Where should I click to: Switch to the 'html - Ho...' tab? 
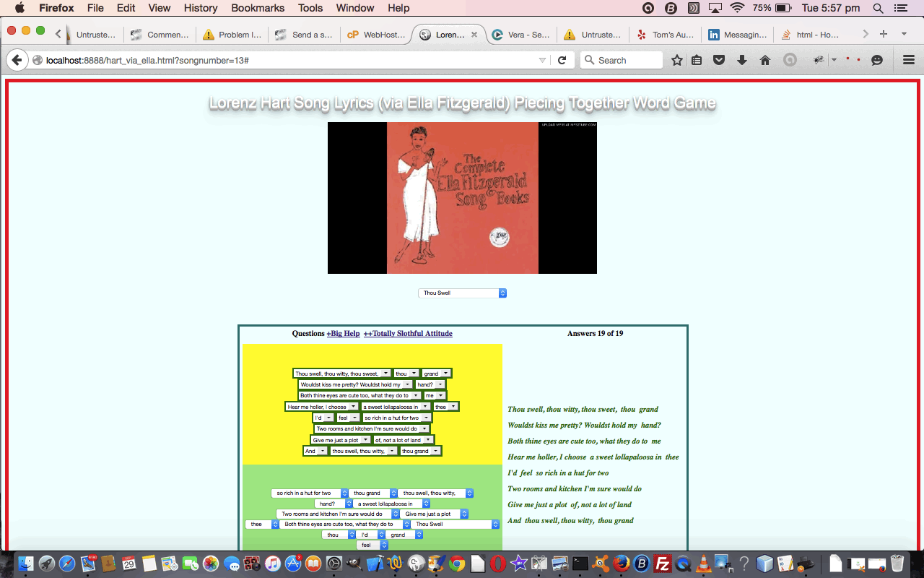(810, 34)
